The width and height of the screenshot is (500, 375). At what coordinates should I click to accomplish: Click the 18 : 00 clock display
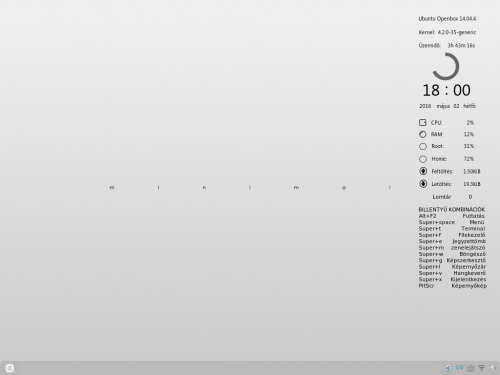coord(446,90)
